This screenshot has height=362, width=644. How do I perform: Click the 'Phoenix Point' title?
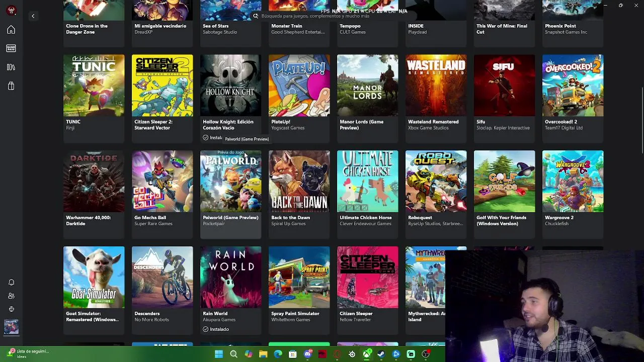click(560, 26)
